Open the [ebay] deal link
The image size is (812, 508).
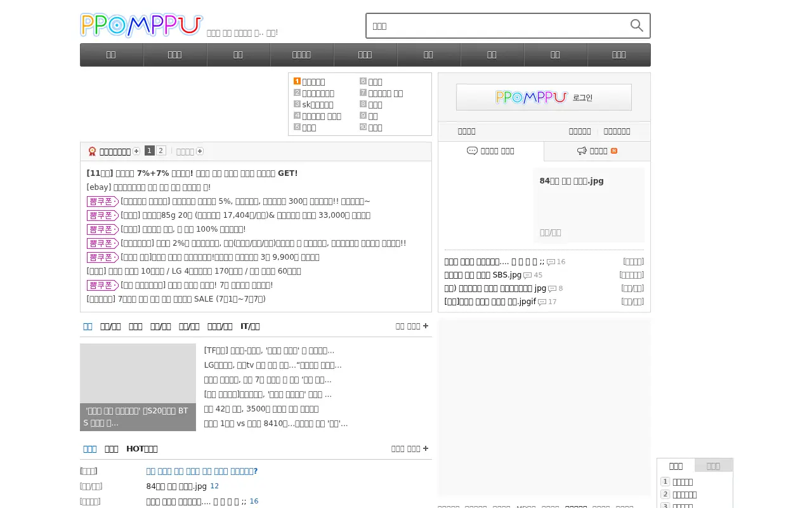pos(148,187)
